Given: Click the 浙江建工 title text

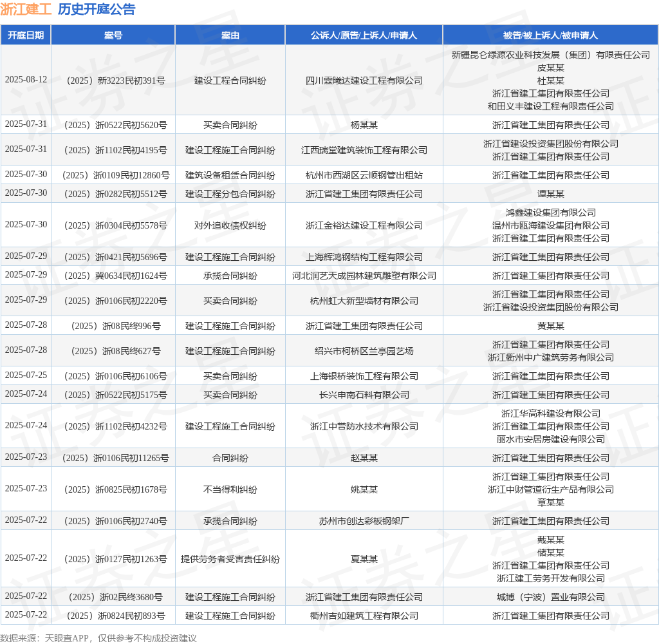Looking at the screenshot, I should [26, 9].
